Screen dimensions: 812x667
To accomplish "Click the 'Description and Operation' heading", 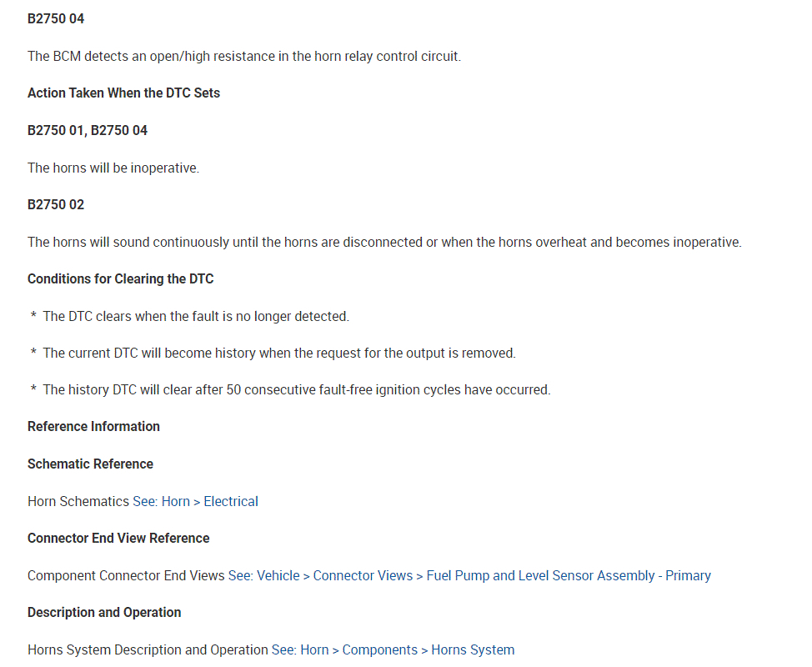I will 104,612.
